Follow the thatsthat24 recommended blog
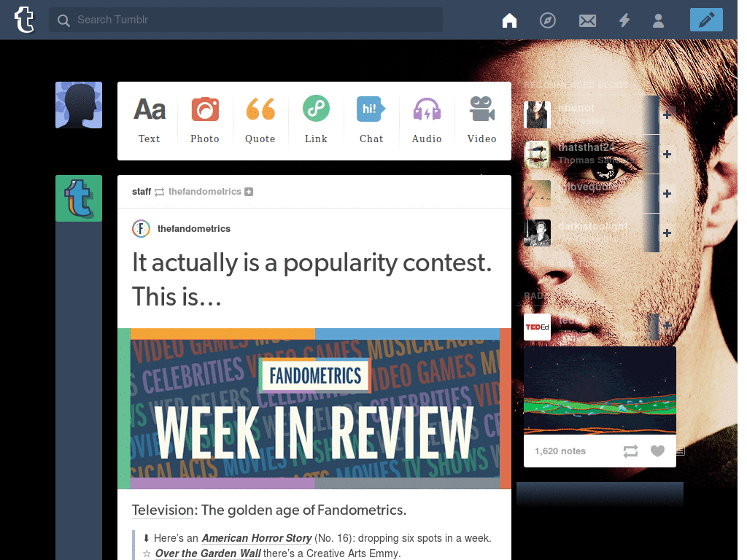The height and width of the screenshot is (560, 747). (x=667, y=155)
